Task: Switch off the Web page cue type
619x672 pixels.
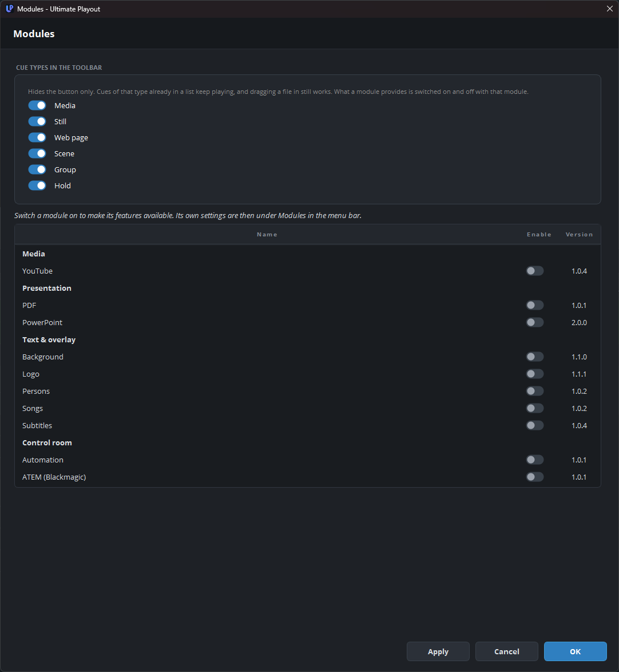Action: click(x=37, y=137)
